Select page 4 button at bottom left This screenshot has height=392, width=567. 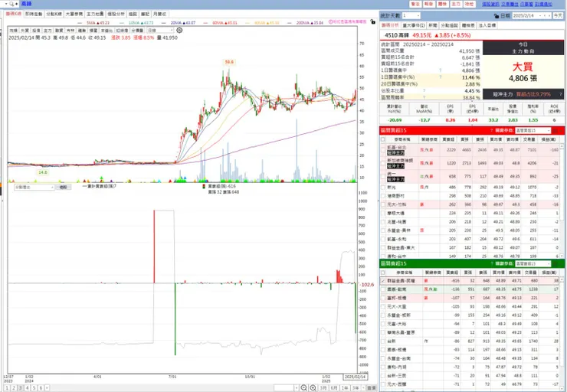(27, 388)
